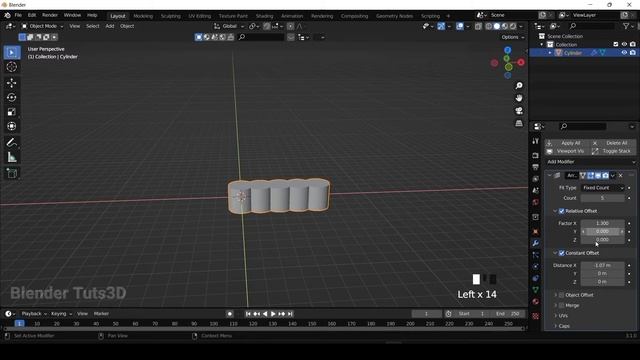Toggle auto keying record button

(x=230, y=314)
